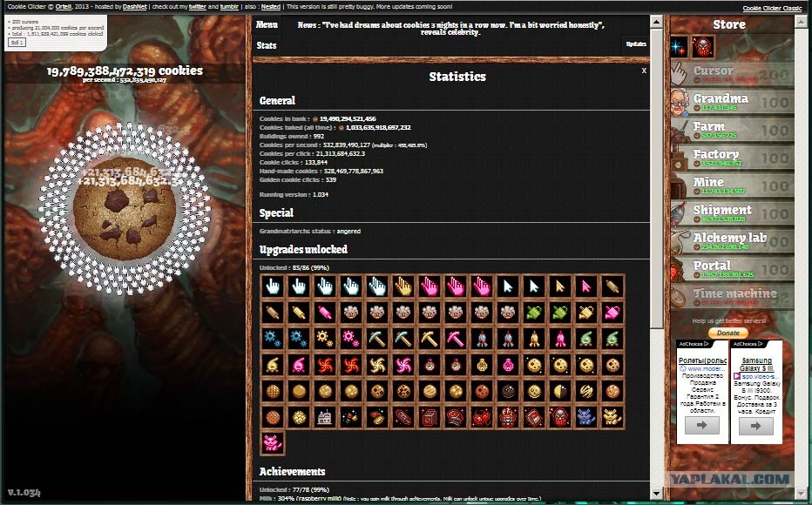The width and height of the screenshot is (812, 505).
Task: Click the red skull upgrade in Store
Action: (x=703, y=46)
